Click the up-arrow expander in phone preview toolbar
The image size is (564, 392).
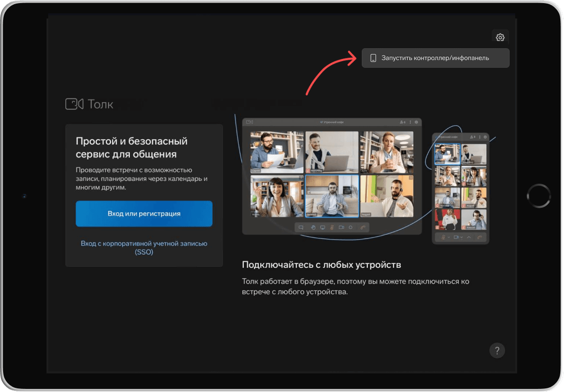click(469, 238)
